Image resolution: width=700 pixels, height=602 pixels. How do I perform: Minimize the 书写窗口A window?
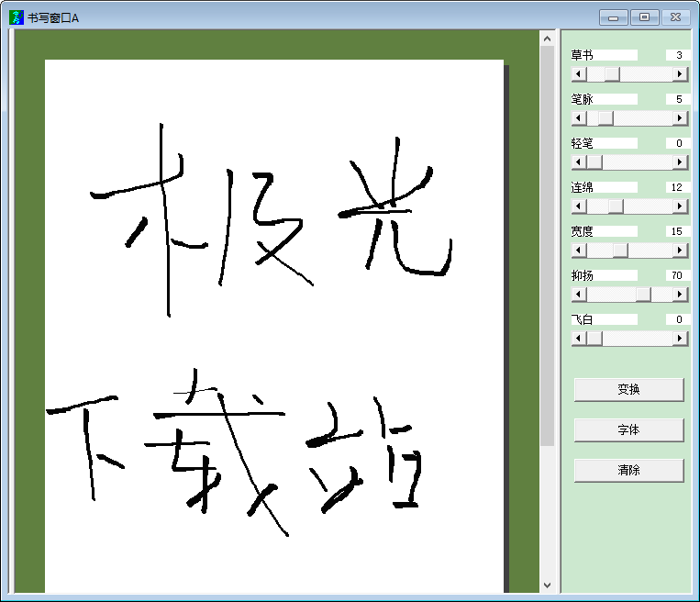(x=614, y=17)
